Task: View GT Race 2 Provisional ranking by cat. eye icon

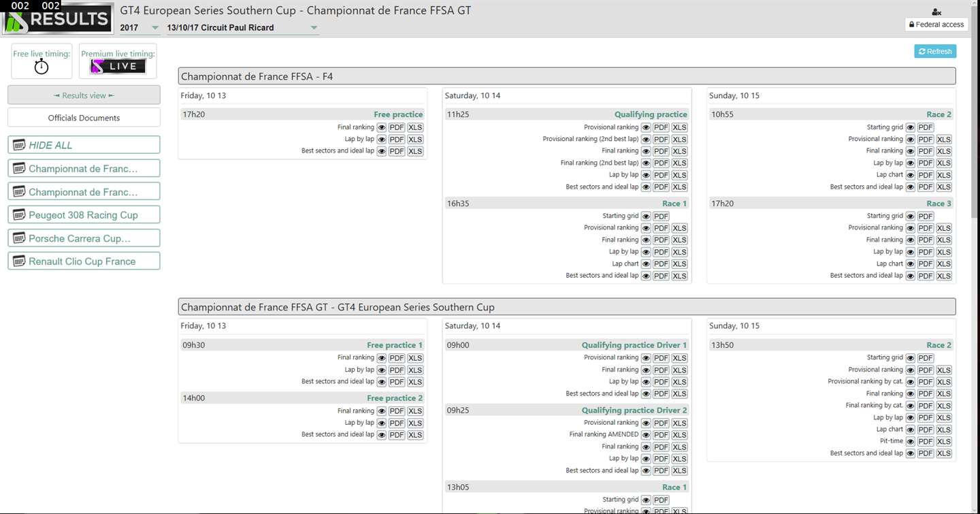Action: [911, 382]
